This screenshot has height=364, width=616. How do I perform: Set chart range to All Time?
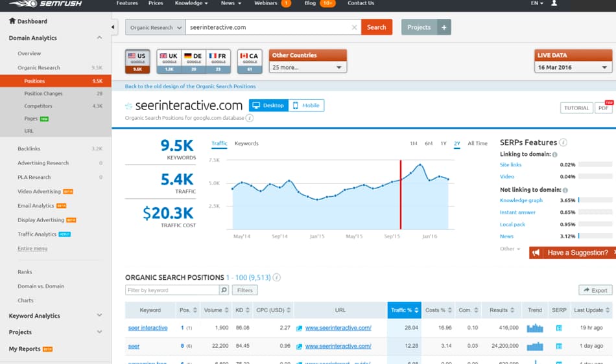tap(477, 144)
